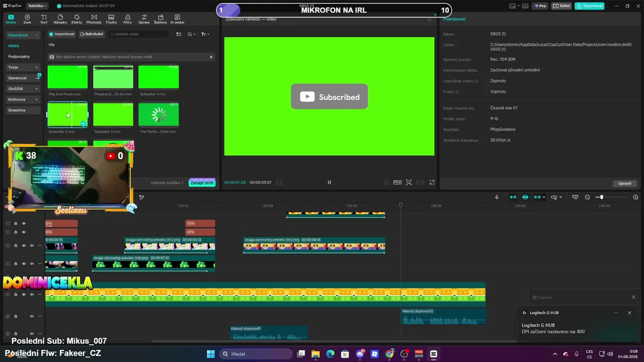This screenshot has width=644, height=362.
Task: Click the Zahájit střih button
Action: pos(202,183)
